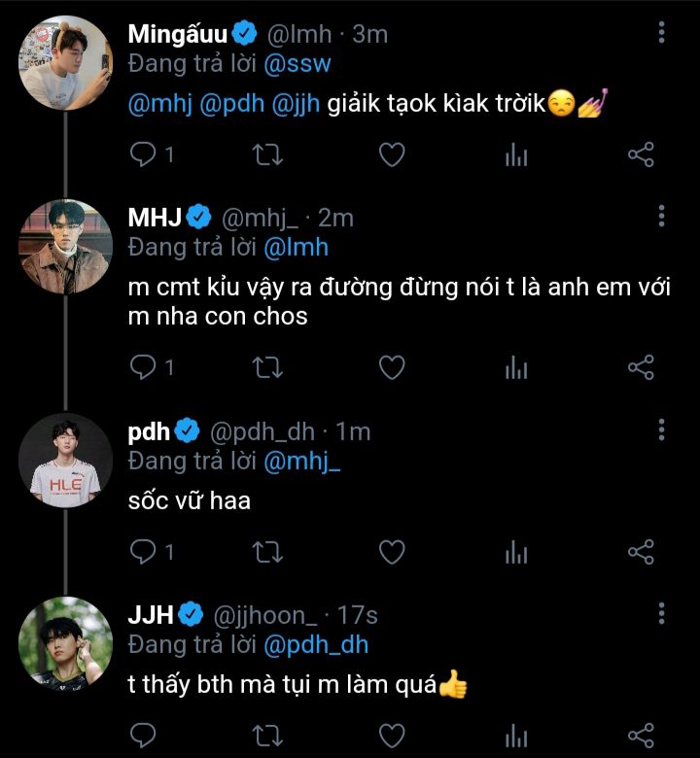
Task: Open the @pdh_dh reply-to link
Action: [316, 644]
